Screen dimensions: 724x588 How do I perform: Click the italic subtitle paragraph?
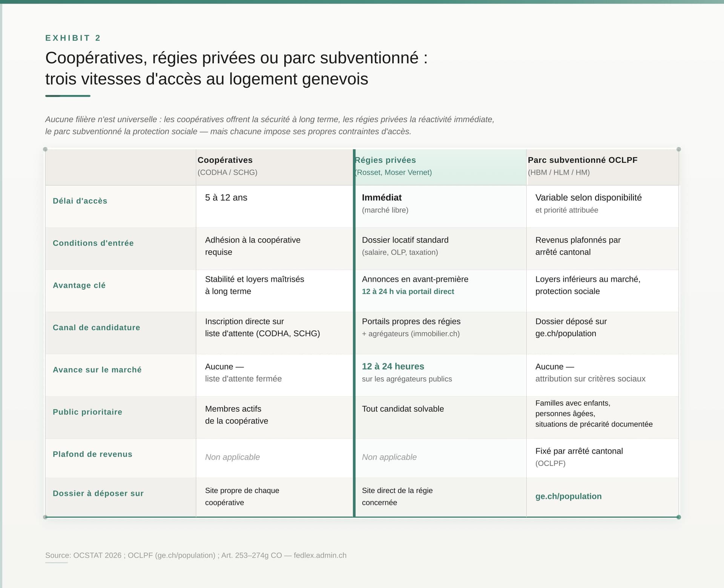270,126
